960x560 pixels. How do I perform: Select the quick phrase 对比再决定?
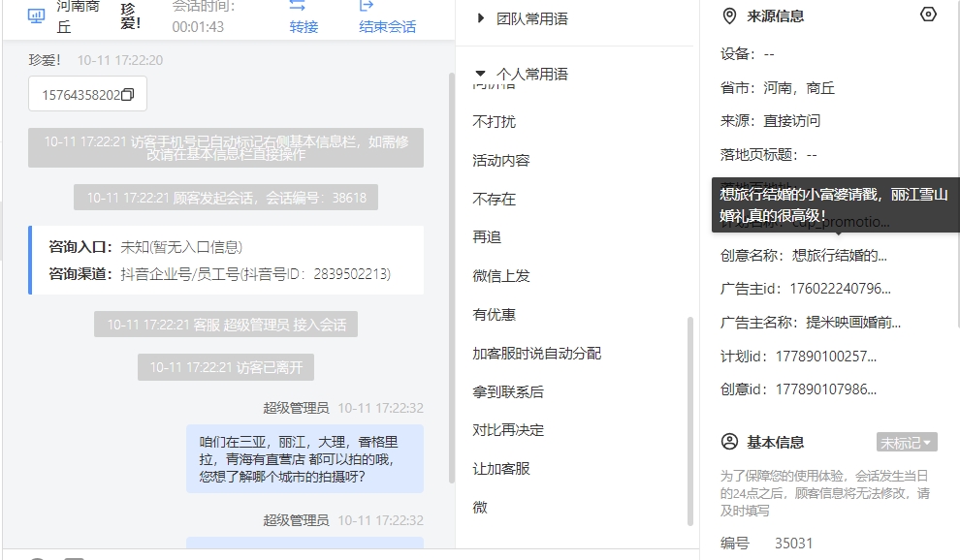click(508, 430)
